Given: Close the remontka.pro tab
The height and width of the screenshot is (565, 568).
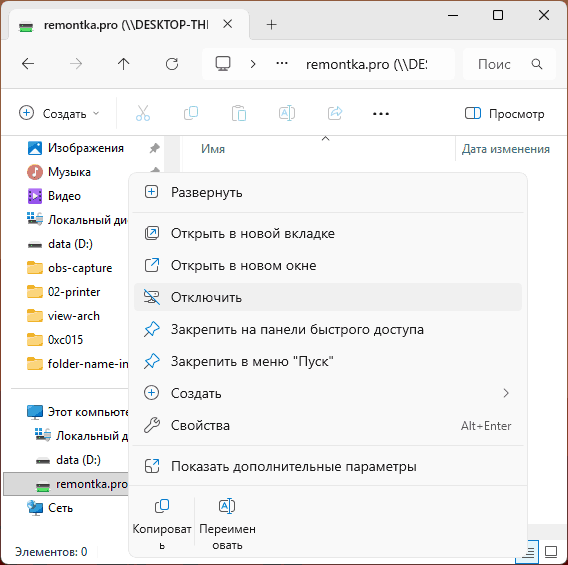Looking at the screenshot, I should tap(227, 24).
